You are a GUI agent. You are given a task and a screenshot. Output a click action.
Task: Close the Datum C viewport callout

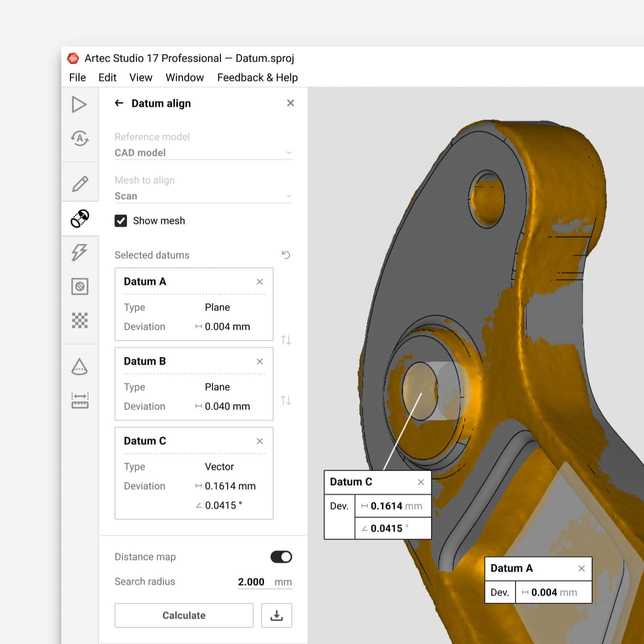[x=421, y=482]
